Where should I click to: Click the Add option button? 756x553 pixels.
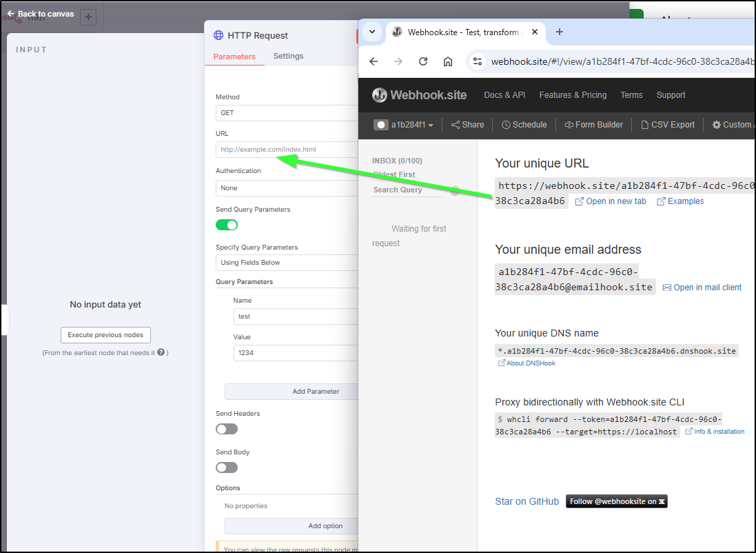(x=292, y=526)
